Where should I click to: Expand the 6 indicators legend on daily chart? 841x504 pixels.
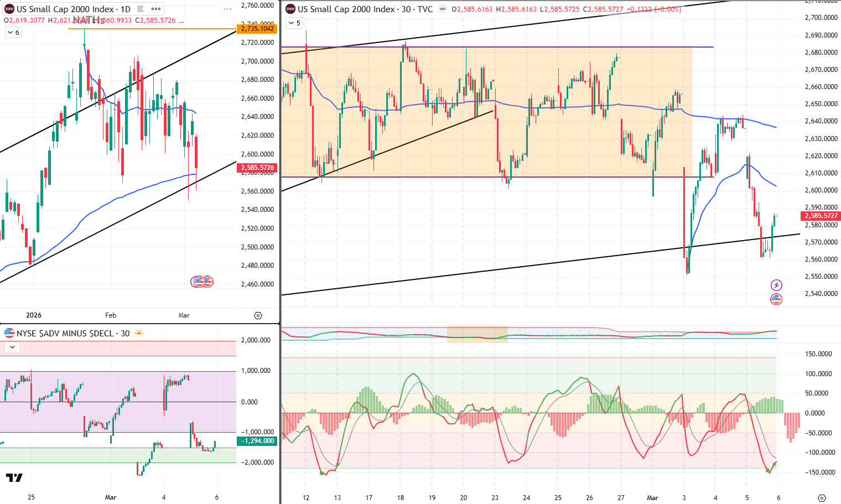pos(13,33)
